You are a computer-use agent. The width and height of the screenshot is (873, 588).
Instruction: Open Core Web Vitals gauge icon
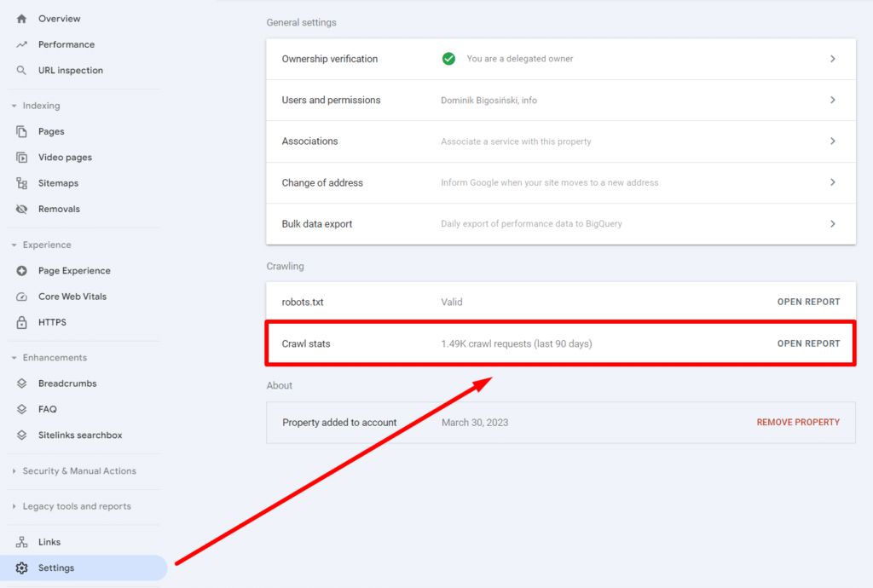(x=22, y=297)
